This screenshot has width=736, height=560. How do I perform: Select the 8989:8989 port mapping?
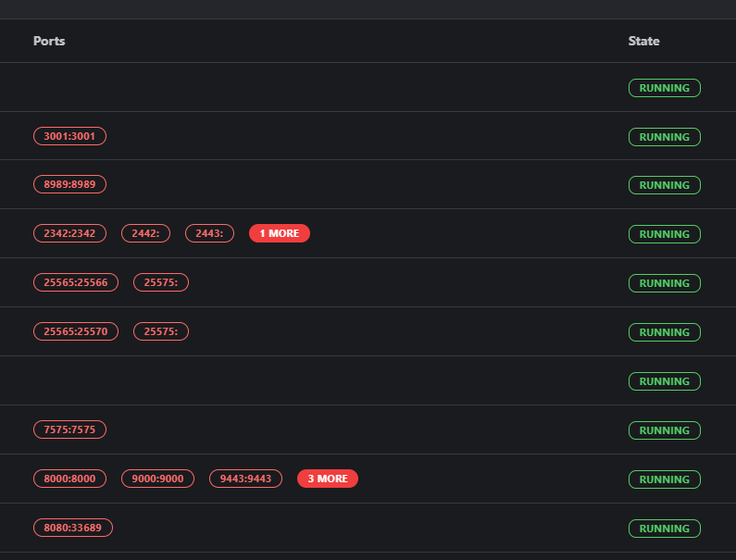[69, 184]
